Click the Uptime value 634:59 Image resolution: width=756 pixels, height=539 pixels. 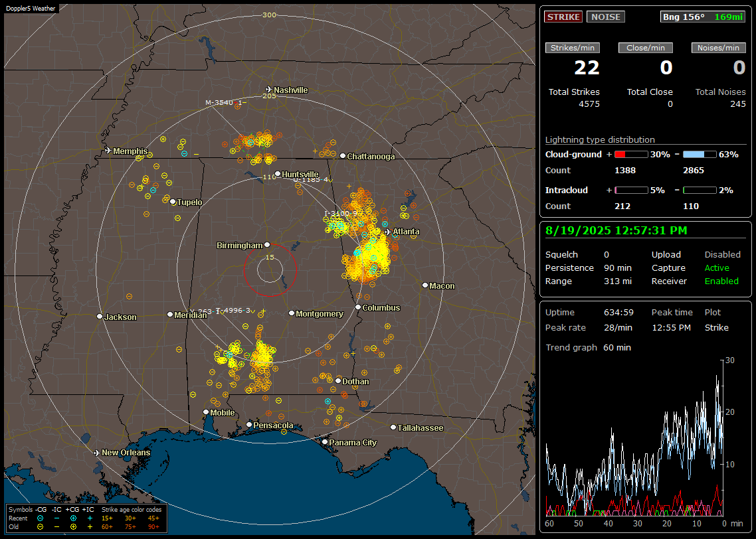click(618, 313)
